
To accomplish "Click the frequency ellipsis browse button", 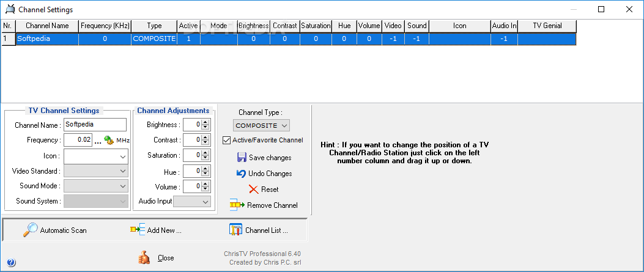I will (98, 141).
